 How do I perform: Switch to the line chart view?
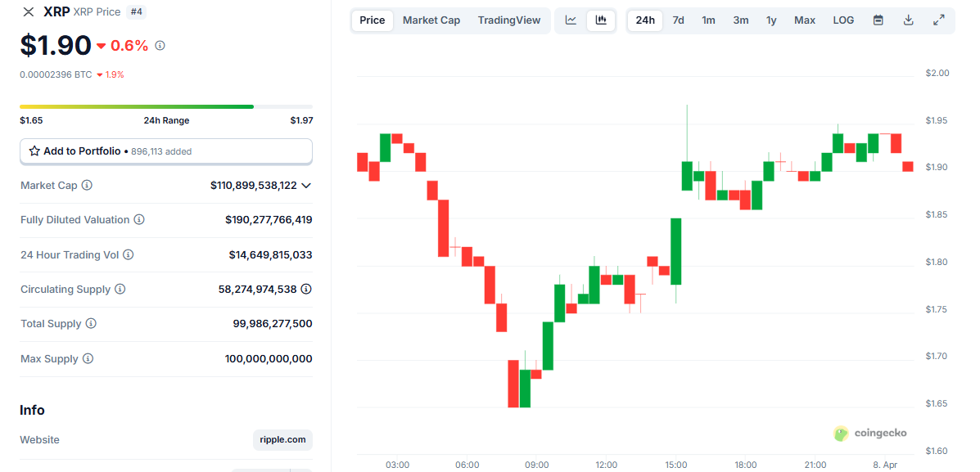[x=571, y=20]
